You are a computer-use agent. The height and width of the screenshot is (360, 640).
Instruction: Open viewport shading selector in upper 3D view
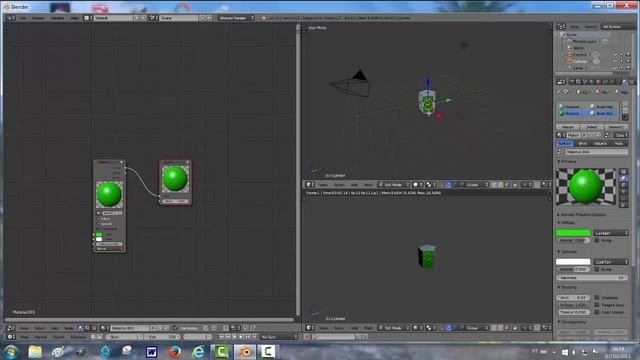tap(417, 185)
